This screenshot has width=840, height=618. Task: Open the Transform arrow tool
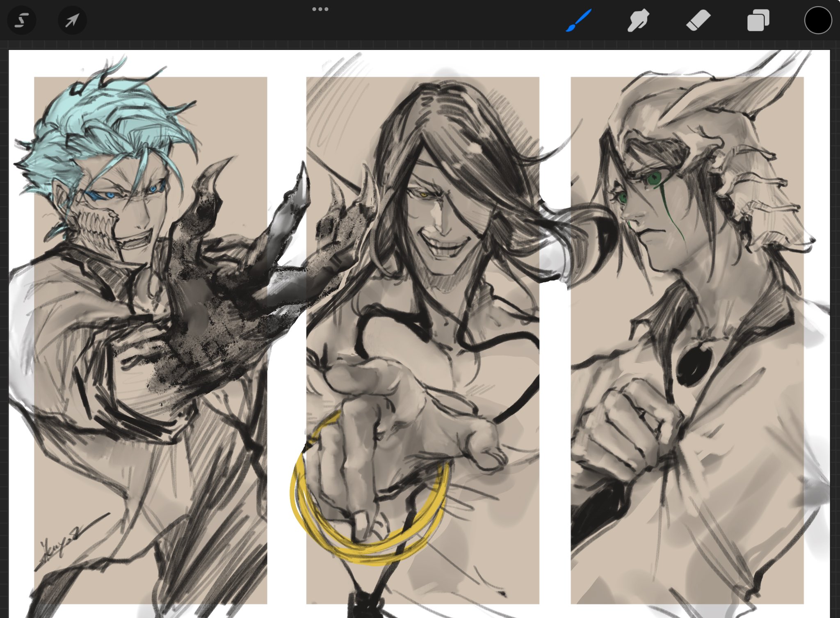click(72, 20)
